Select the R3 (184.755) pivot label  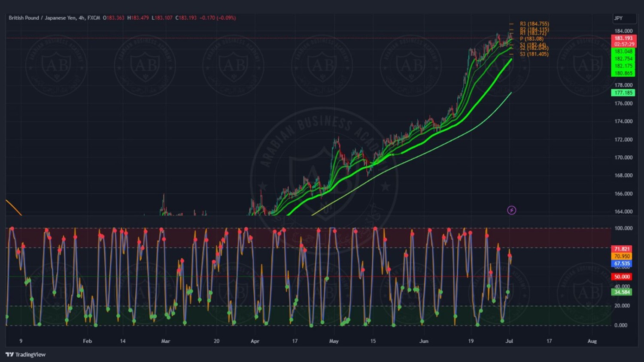click(x=534, y=24)
